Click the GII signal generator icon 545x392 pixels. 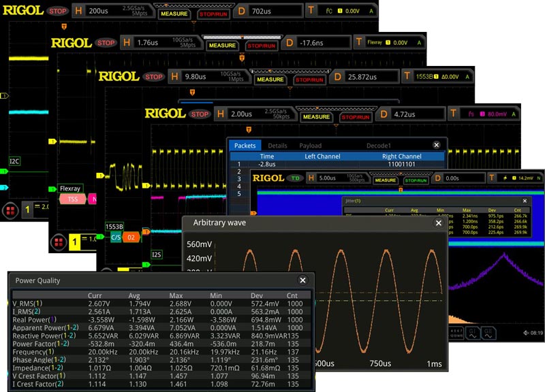click(489, 332)
